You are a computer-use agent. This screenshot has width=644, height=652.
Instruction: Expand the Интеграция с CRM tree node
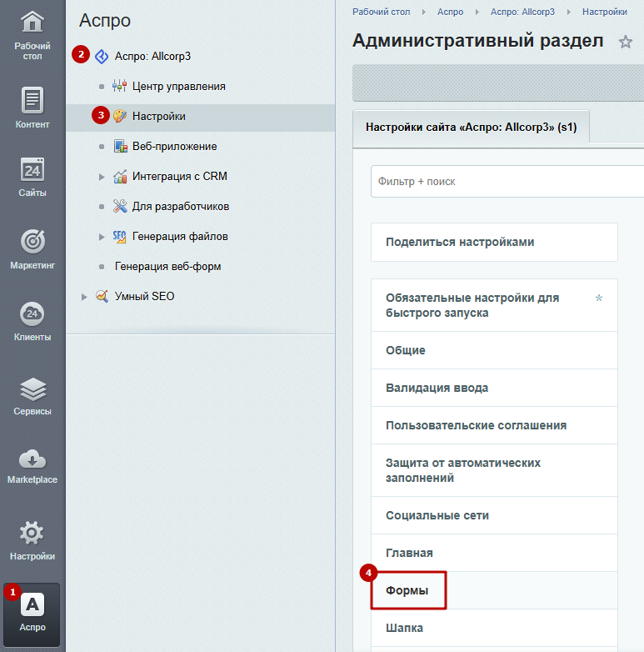102,177
